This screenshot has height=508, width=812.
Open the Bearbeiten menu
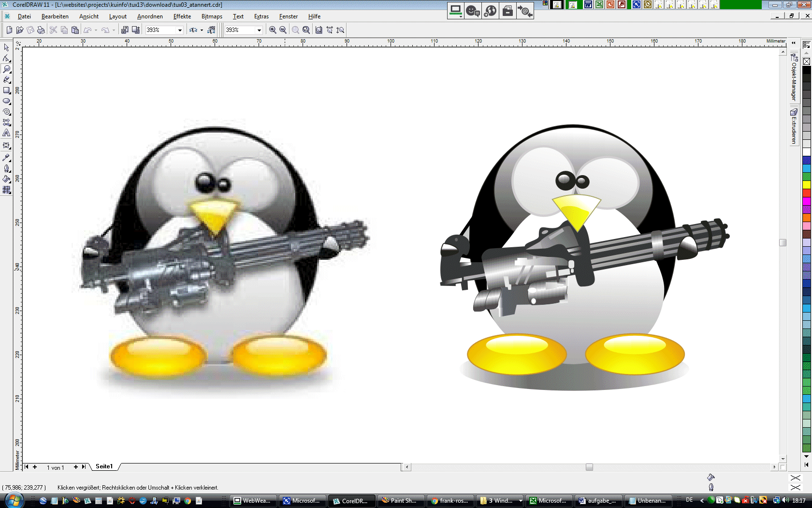click(x=55, y=16)
